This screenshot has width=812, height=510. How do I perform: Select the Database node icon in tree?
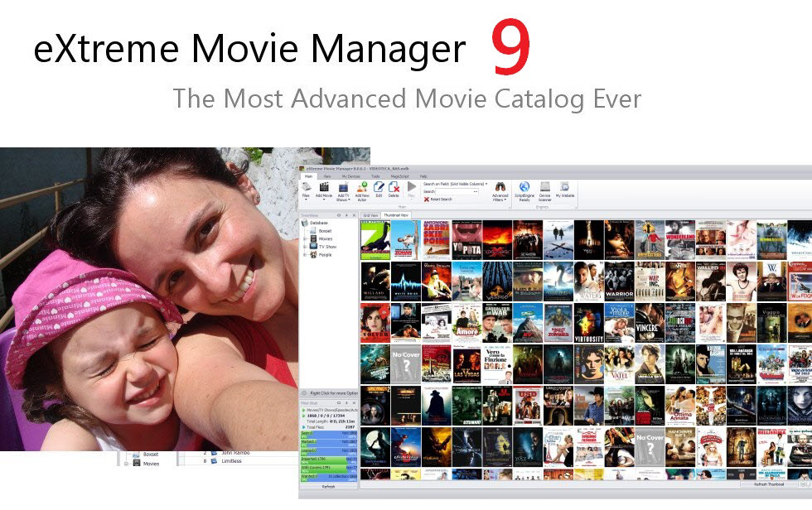click(305, 223)
